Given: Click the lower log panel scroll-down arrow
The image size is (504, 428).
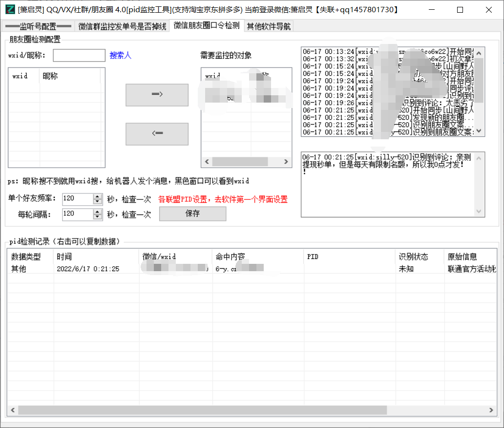Looking at the screenshot, I should [479, 211].
